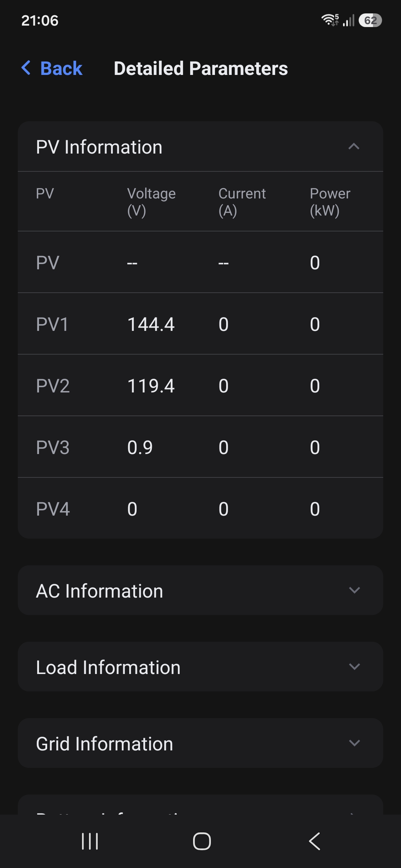This screenshot has width=401, height=868.
Task: Tap the PV Information header title
Action: pos(99,147)
